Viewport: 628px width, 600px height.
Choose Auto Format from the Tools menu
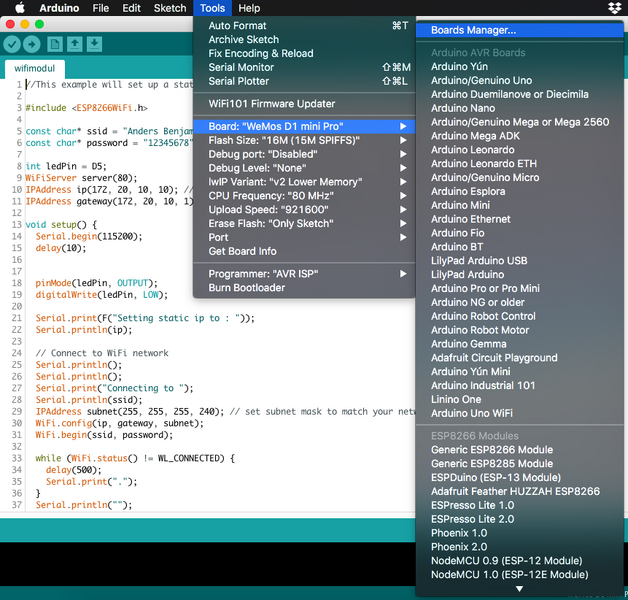[304, 26]
